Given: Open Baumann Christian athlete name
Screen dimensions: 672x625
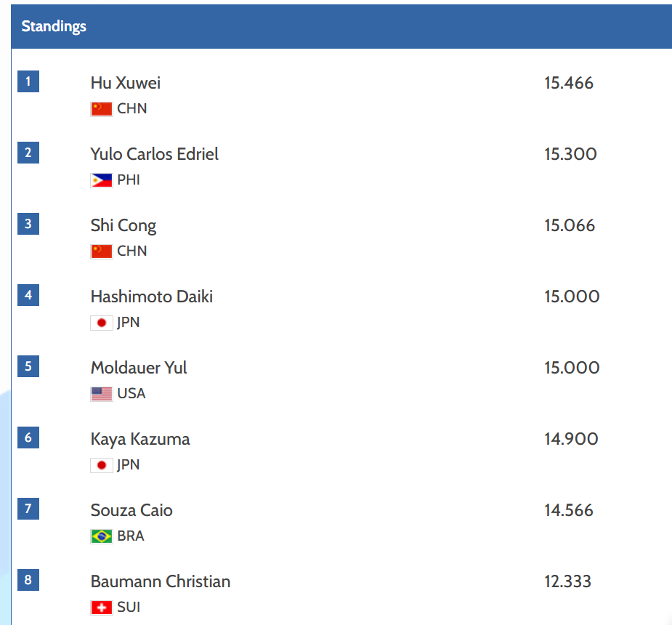Looking at the screenshot, I should (161, 581).
